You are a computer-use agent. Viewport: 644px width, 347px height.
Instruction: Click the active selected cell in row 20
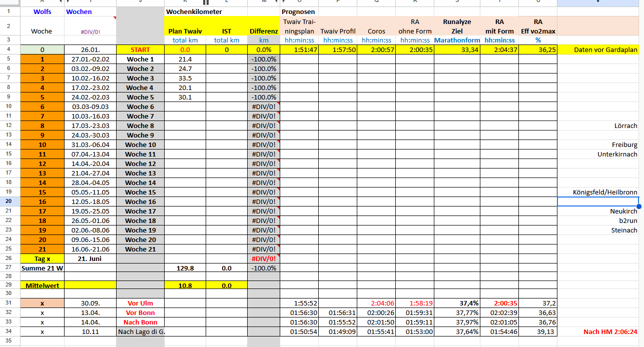pos(598,201)
